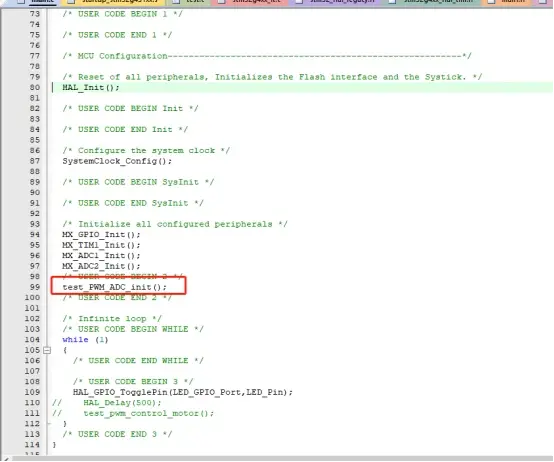The image size is (554, 462).
Task: Select the main.h tab
Action: coord(513,2)
